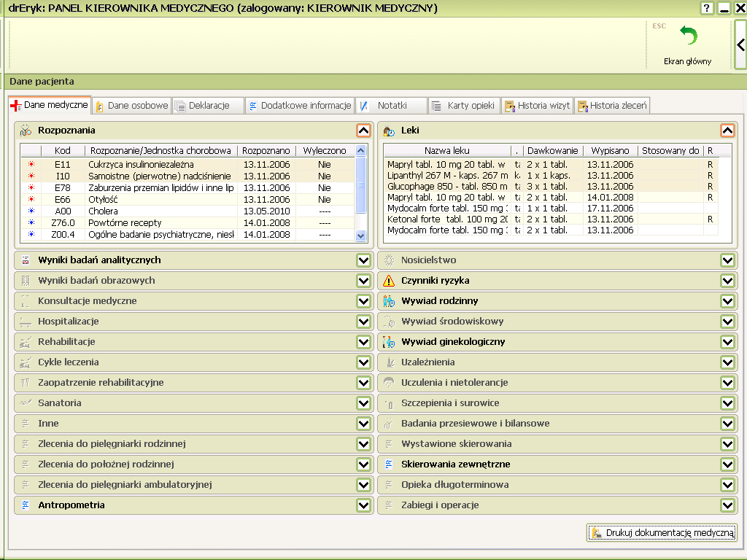Viewport: 747px width, 560px height.
Task: Click Drukuj dokumentację medyczną button
Action: [x=662, y=533]
